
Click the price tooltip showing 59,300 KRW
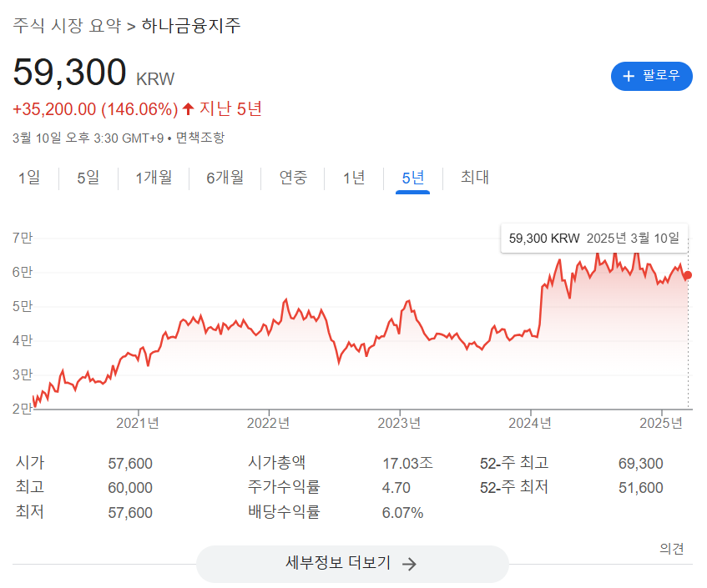[x=593, y=238]
